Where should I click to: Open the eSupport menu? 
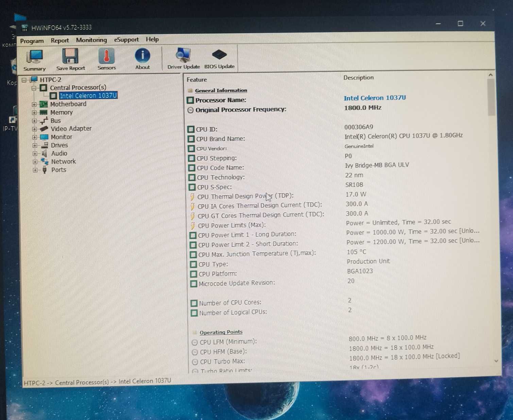(x=126, y=40)
